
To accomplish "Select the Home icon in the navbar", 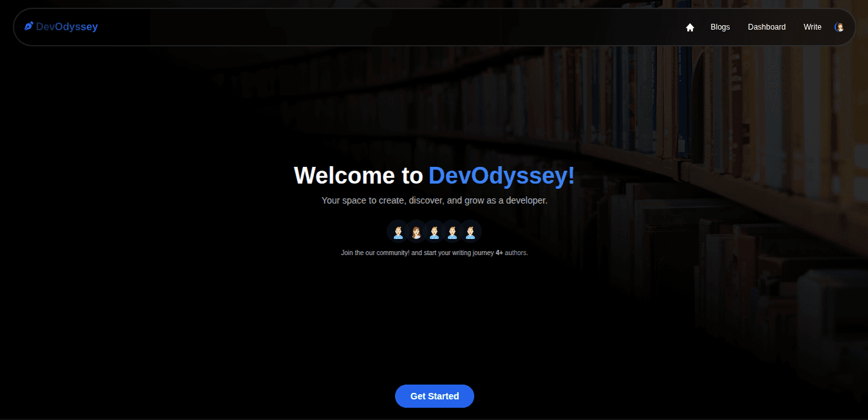I will click(x=690, y=27).
